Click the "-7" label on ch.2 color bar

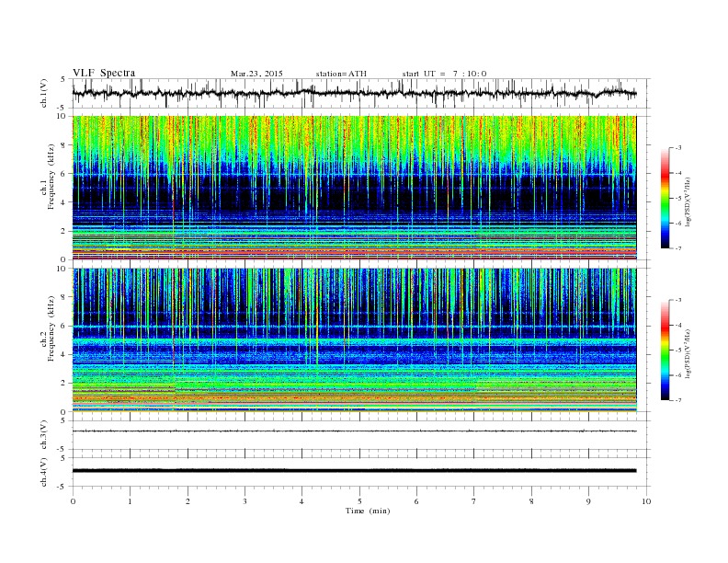[677, 400]
